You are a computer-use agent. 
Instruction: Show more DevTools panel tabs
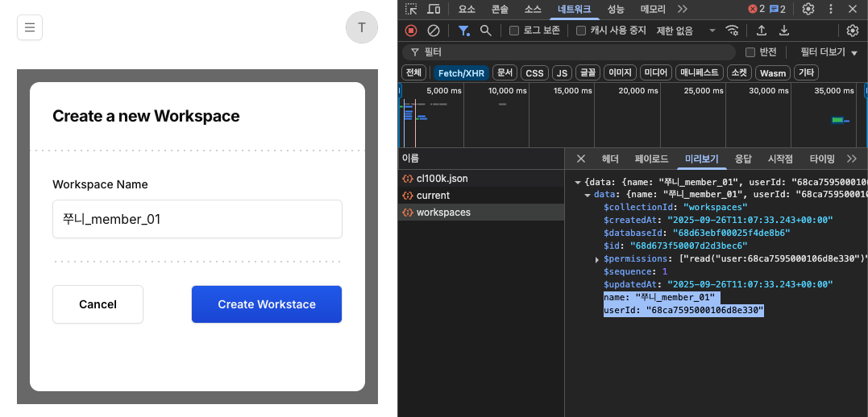coord(682,9)
